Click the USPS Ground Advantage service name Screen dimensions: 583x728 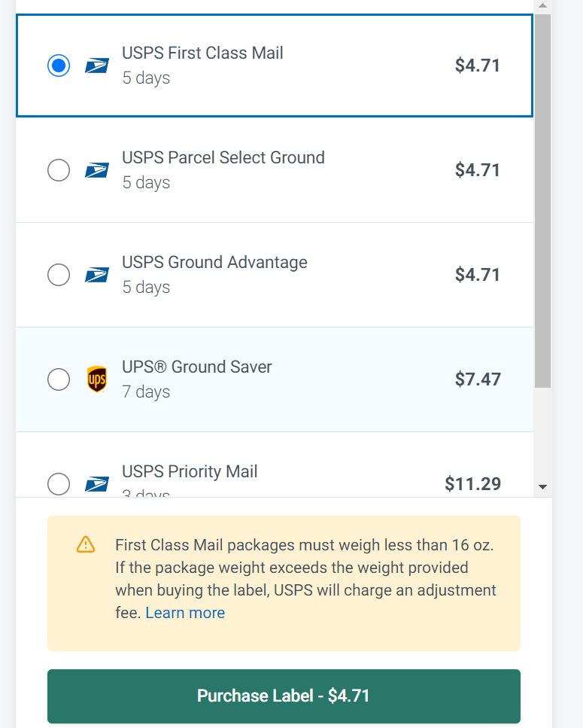tap(214, 262)
